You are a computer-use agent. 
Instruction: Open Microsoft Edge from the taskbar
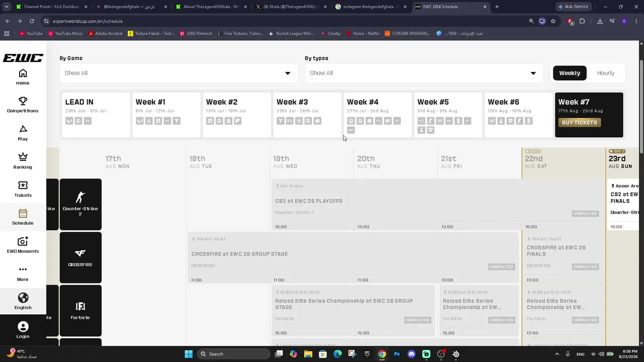[x=338, y=354]
